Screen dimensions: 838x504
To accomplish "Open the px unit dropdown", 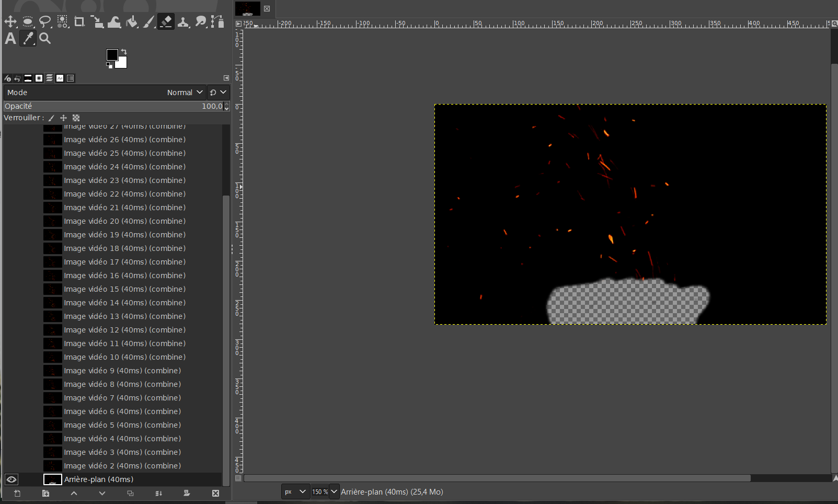I will point(295,491).
